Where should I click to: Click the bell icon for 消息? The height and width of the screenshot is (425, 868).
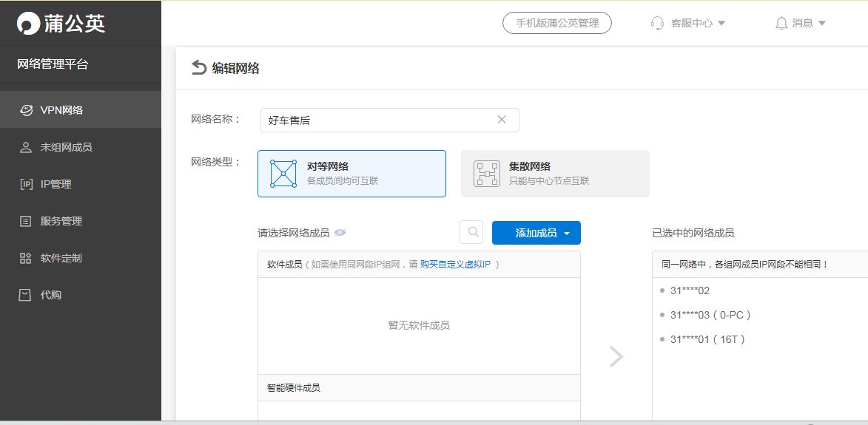point(781,23)
